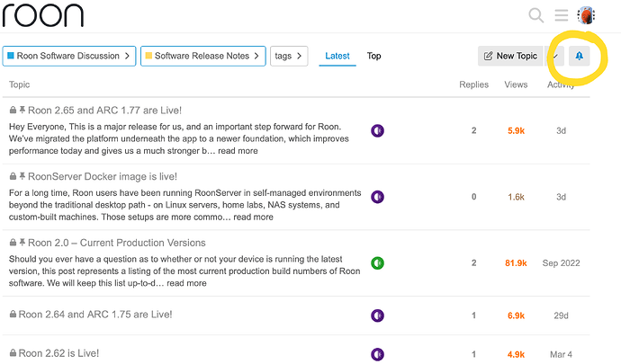Click lock icon on Roon 2.64 topic
Image resolution: width=621 pixels, height=364 pixels.
point(13,315)
